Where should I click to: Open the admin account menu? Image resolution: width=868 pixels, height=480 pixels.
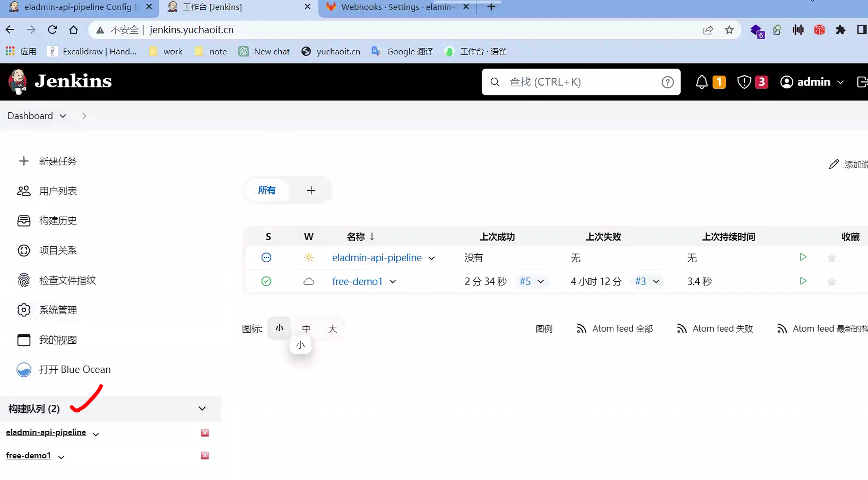(x=812, y=82)
